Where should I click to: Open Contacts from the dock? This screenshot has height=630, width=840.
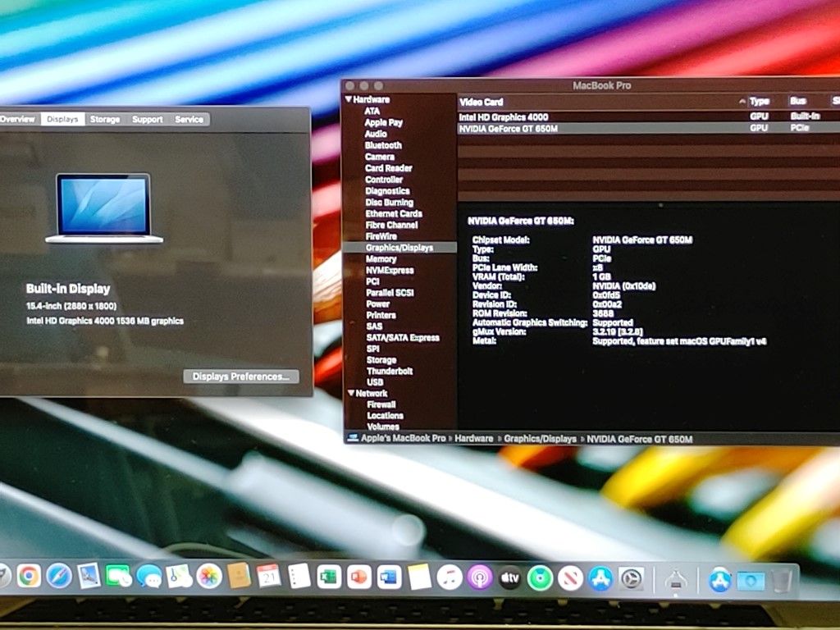[239, 577]
